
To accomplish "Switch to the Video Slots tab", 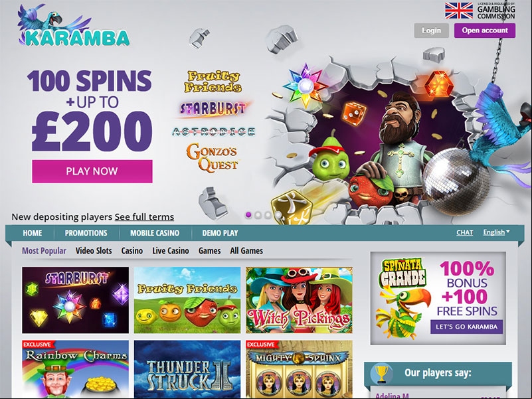I will [94, 251].
